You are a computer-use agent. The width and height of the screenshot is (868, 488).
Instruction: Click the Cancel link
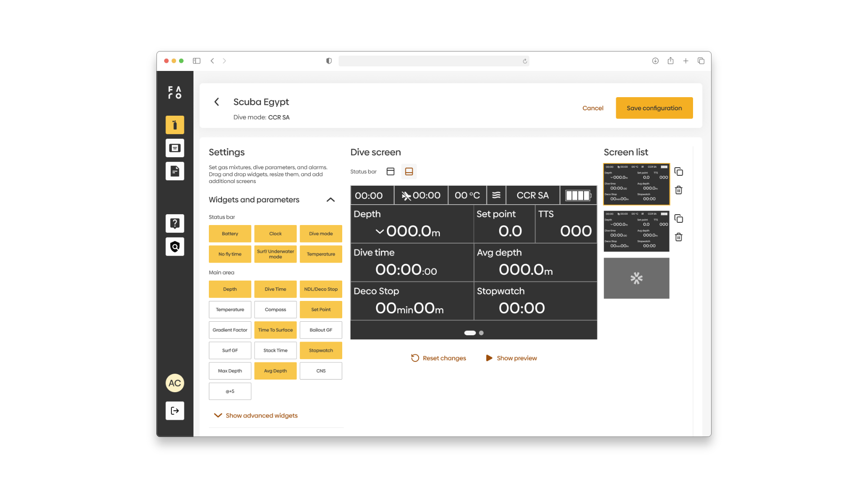tap(593, 108)
